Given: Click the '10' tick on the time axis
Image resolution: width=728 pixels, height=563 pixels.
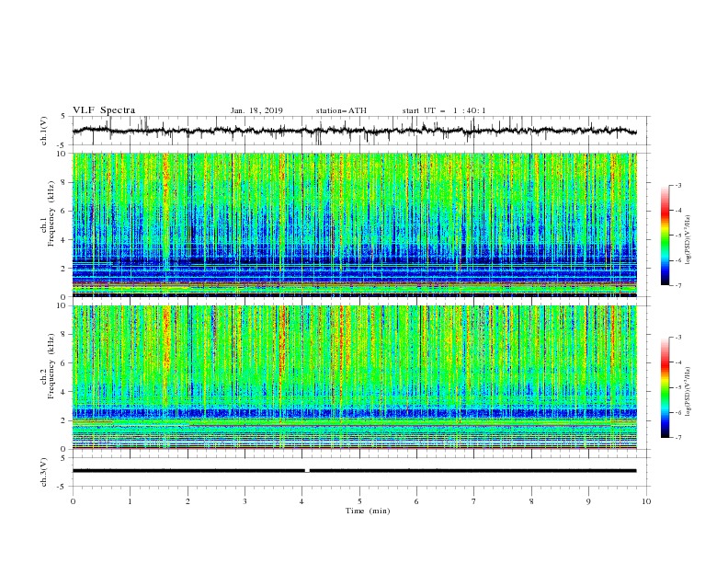Looking at the screenshot, I should (646, 501).
